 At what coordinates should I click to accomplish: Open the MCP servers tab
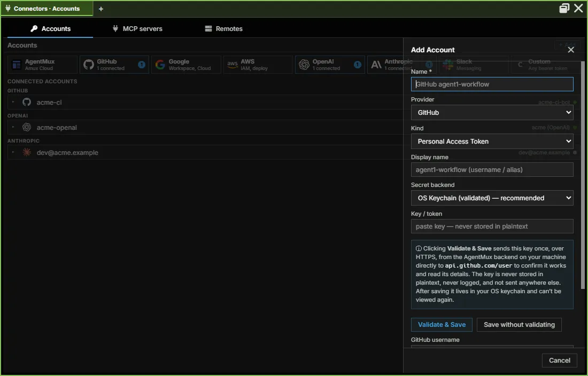[137, 29]
